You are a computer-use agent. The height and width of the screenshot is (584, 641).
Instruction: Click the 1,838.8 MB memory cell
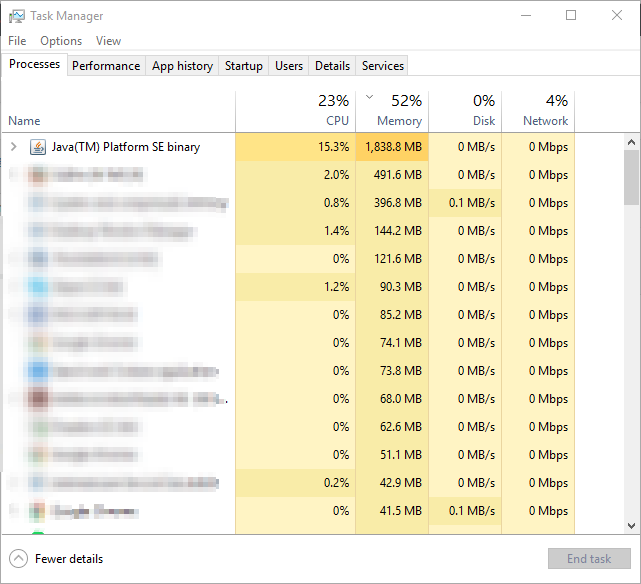(392, 147)
